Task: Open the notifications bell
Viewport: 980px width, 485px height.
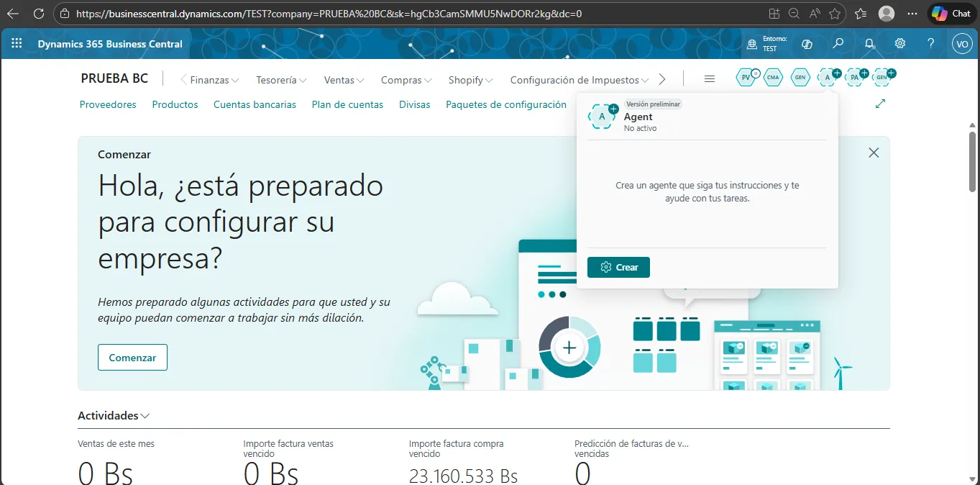Action: point(869,44)
